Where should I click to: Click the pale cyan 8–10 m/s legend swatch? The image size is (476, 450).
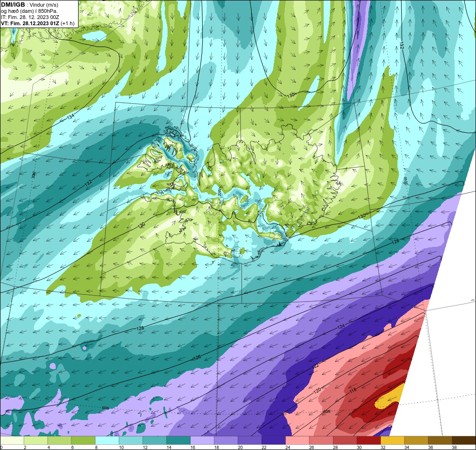click(107, 440)
